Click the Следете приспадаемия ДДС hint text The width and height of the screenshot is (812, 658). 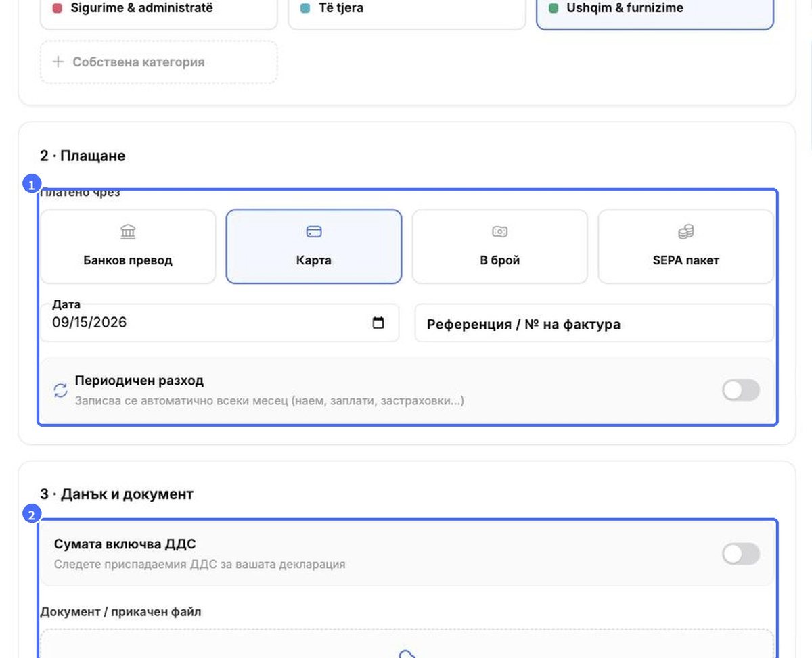200,564
